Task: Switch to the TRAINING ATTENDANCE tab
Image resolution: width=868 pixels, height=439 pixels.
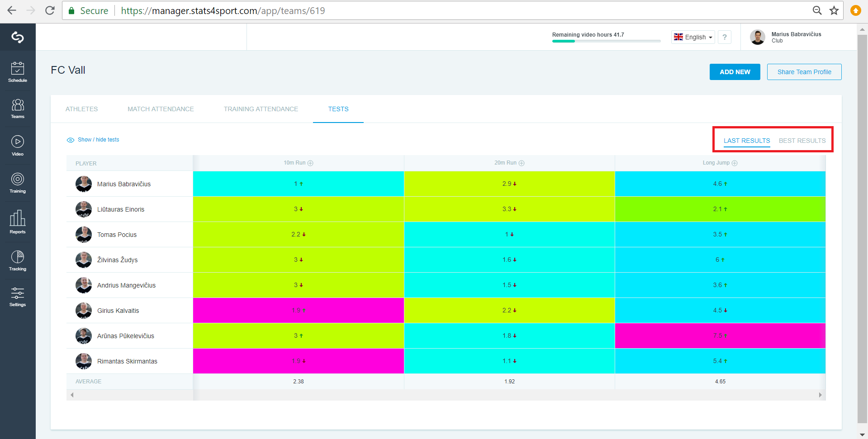Action: pyautogui.click(x=261, y=109)
